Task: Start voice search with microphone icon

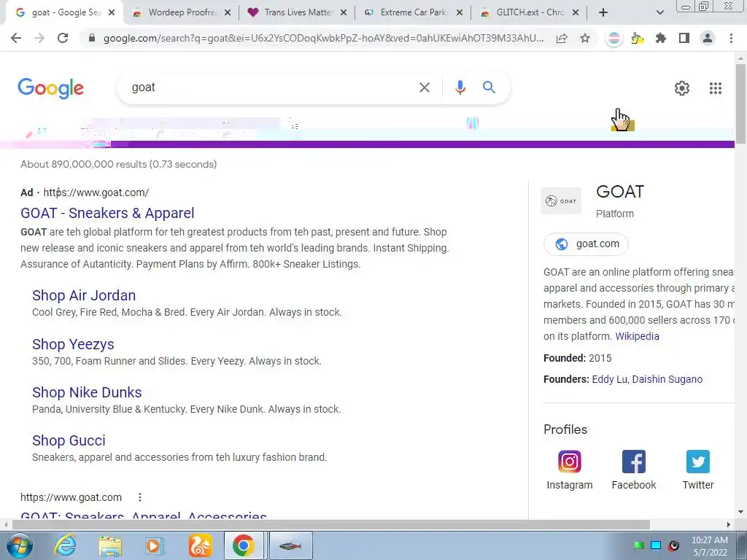Action: pyautogui.click(x=460, y=87)
